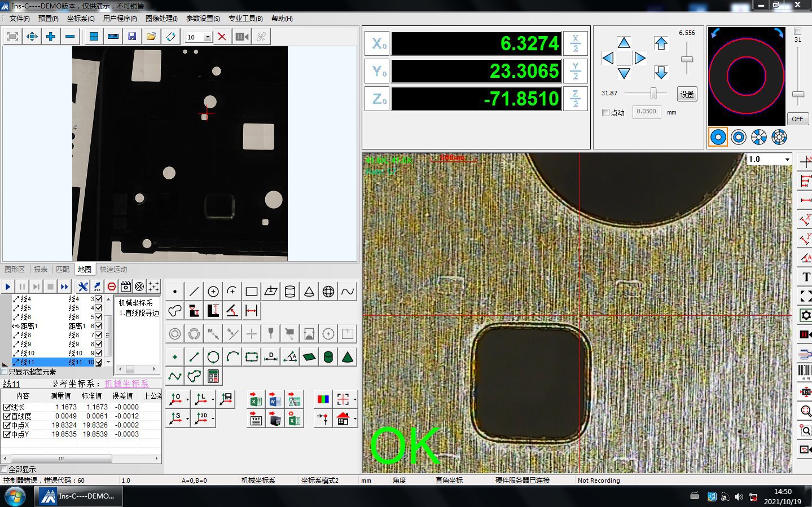Click the floppy disk save icon

132,37
